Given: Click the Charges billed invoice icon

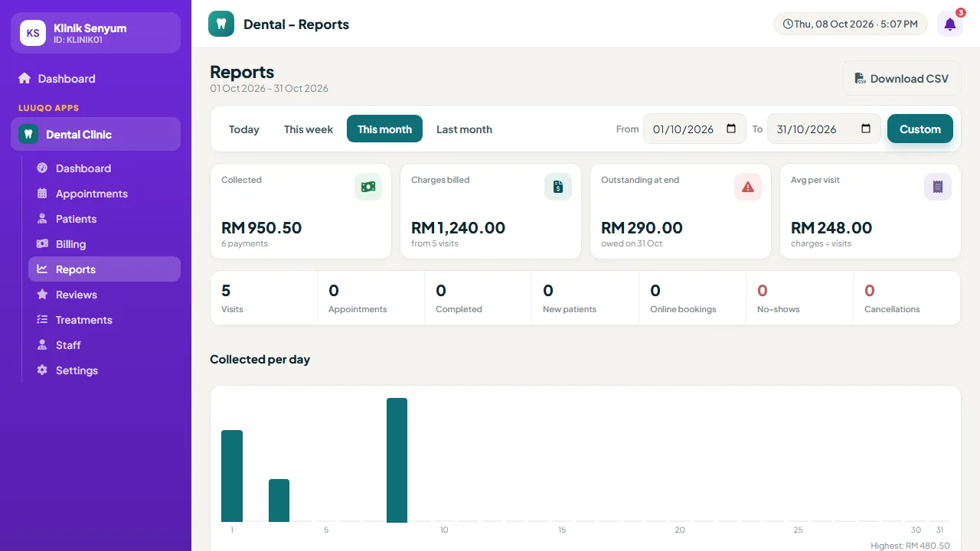Looking at the screenshot, I should tap(558, 187).
